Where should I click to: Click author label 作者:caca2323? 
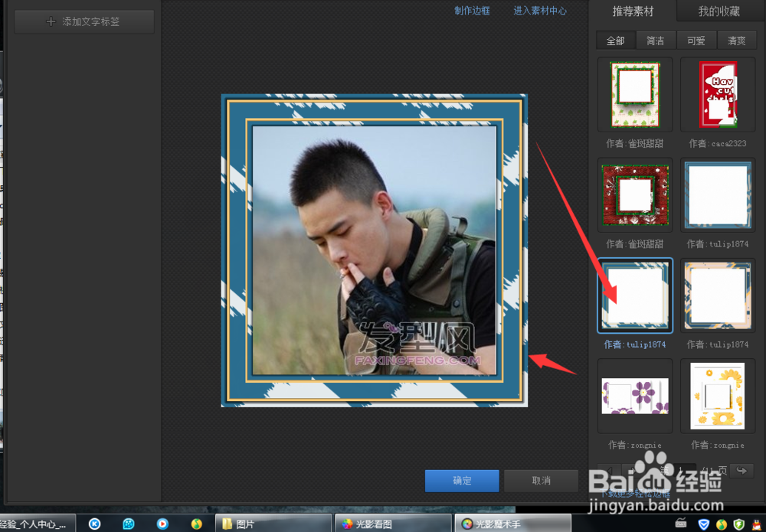pos(718,143)
